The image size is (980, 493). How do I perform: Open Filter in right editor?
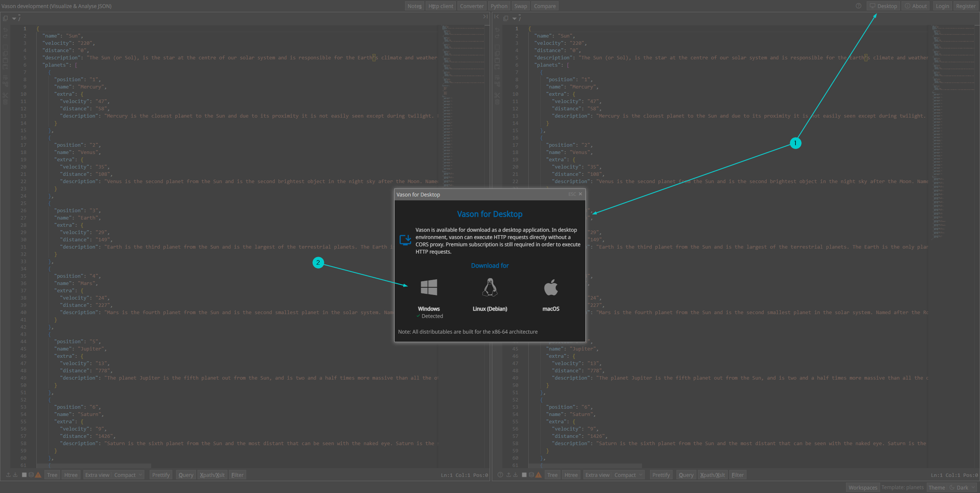[x=738, y=475]
